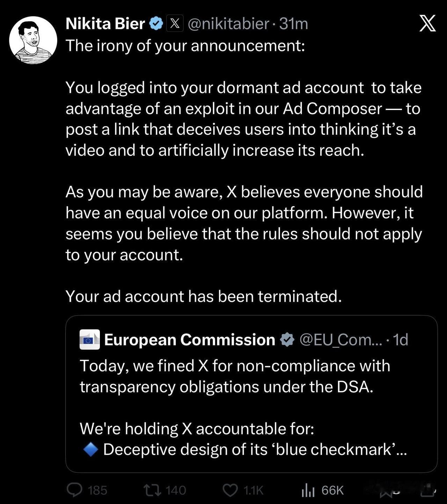The width and height of the screenshot is (447, 504).
Task: Click European Commission's verified badge
Action: pyautogui.click(x=287, y=339)
